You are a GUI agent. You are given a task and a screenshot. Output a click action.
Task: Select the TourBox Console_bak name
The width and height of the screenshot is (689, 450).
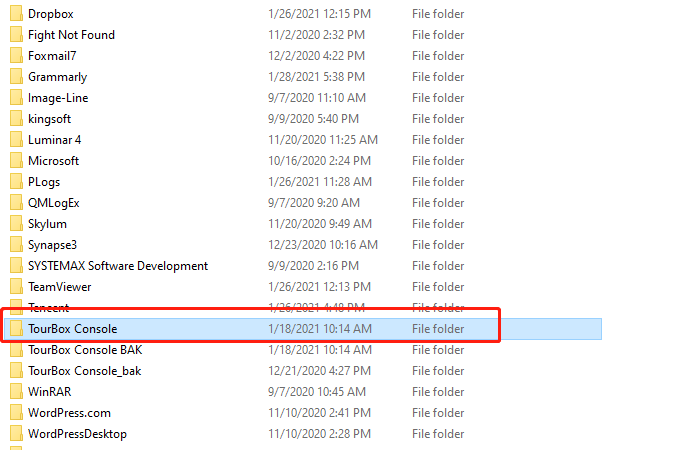click(84, 371)
